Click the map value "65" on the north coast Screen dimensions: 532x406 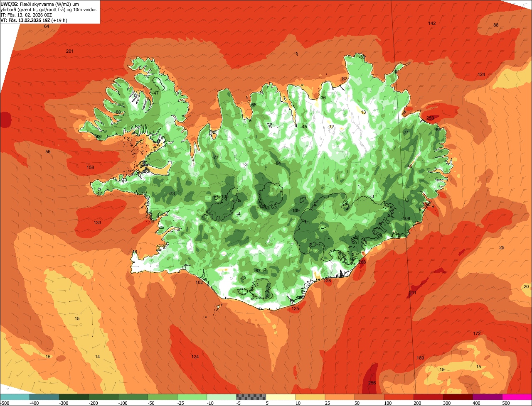[x=254, y=105]
